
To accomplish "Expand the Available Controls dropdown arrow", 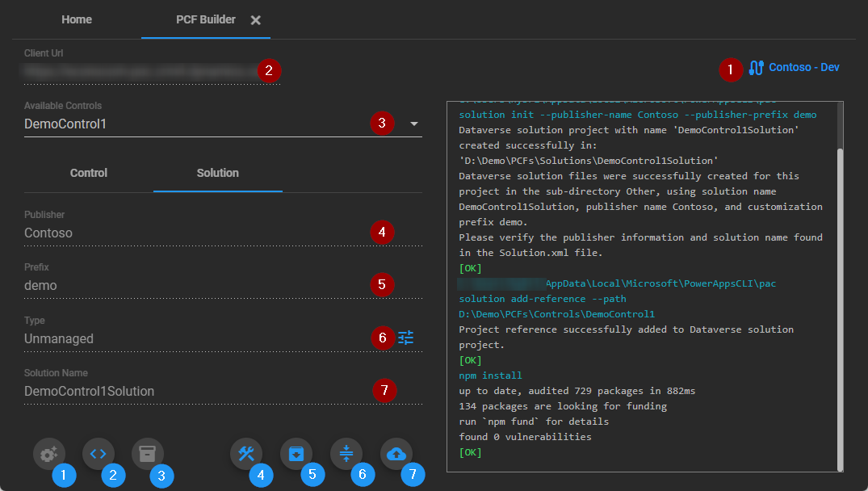I will point(413,124).
